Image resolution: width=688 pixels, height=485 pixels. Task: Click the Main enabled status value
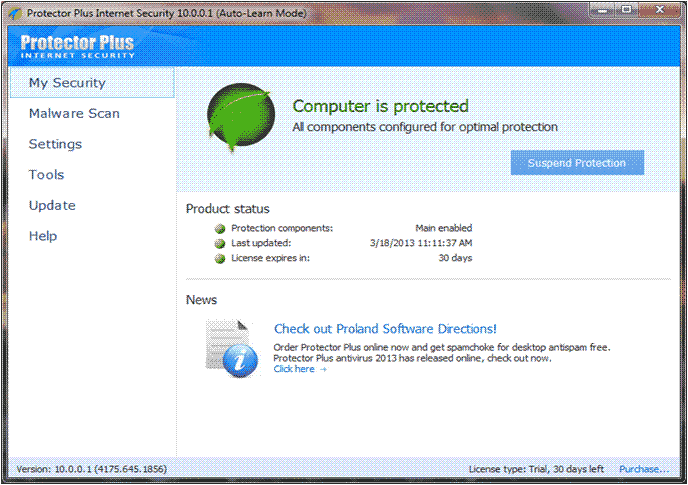[444, 228]
